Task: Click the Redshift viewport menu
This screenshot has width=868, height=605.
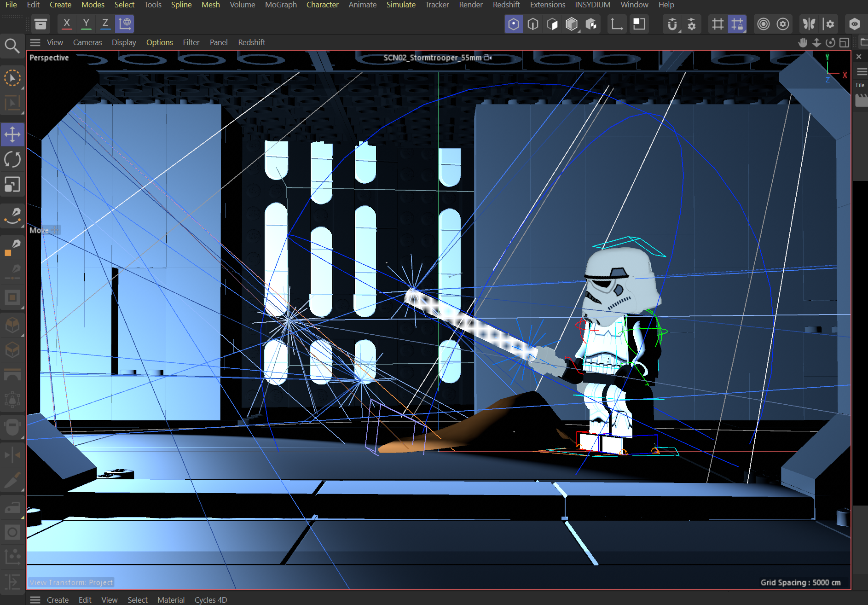Action: 251,42
